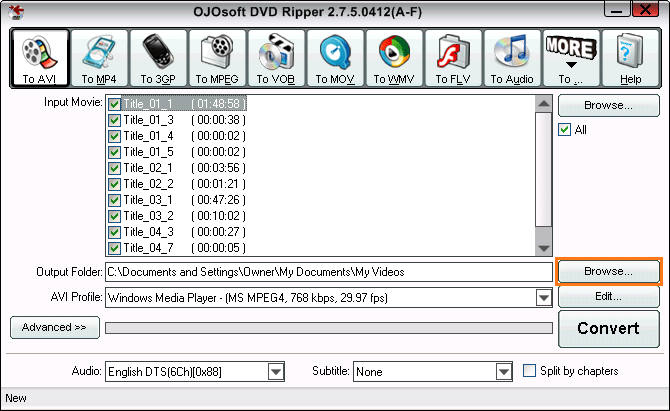Screen dimensions: 670x411
Task: Uncheck the Title_02_1 checkbox
Action: [x=114, y=168]
